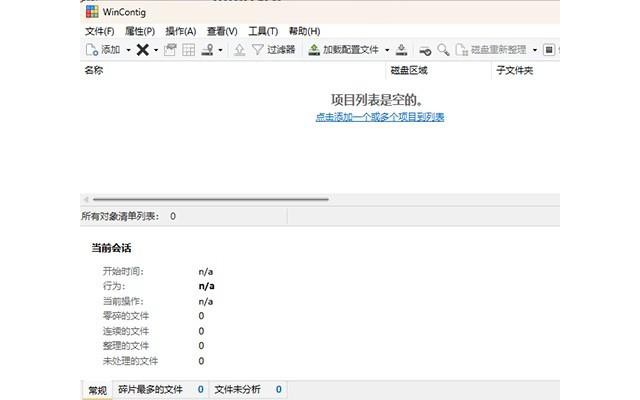Click the 加载配置文件 load profile button
Viewport: 640px width, 400px height.
(x=343, y=50)
